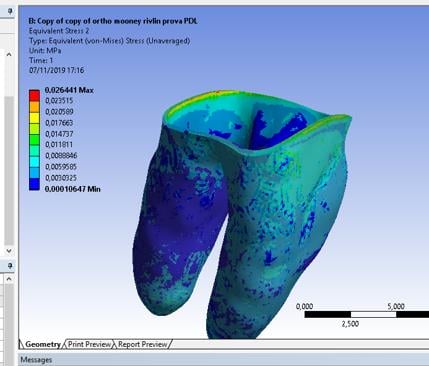The image size is (429, 366).
Task: Click the 0,0030325 legend value
Action: pos(61,178)
